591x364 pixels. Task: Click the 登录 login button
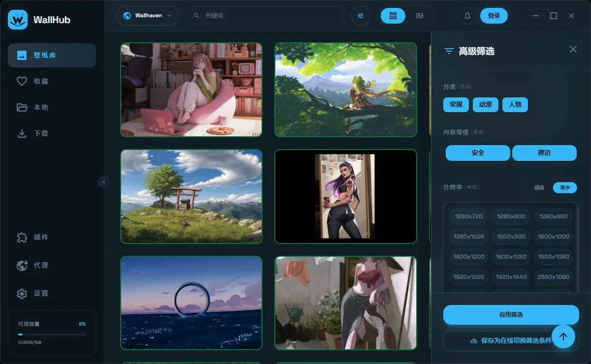tap(494, 16)
